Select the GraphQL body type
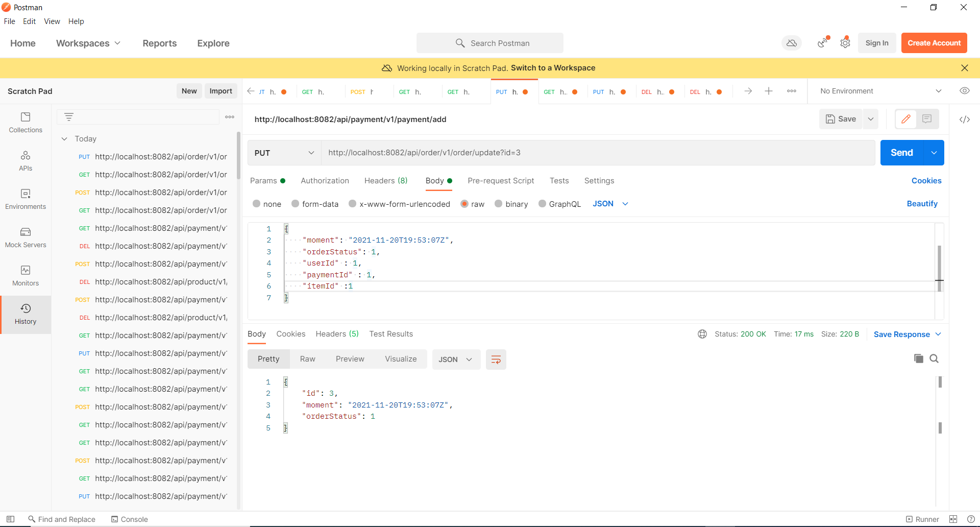The image size is (980, 527). pyautogui.click(x=543, y=204)
